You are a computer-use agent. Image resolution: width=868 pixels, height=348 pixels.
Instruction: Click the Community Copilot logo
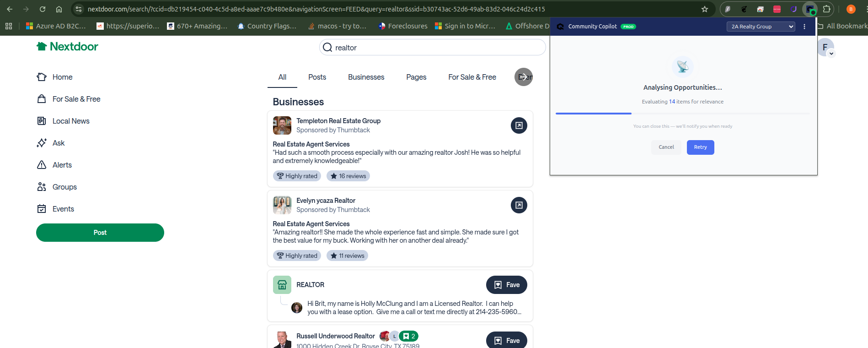coord(560,27)
